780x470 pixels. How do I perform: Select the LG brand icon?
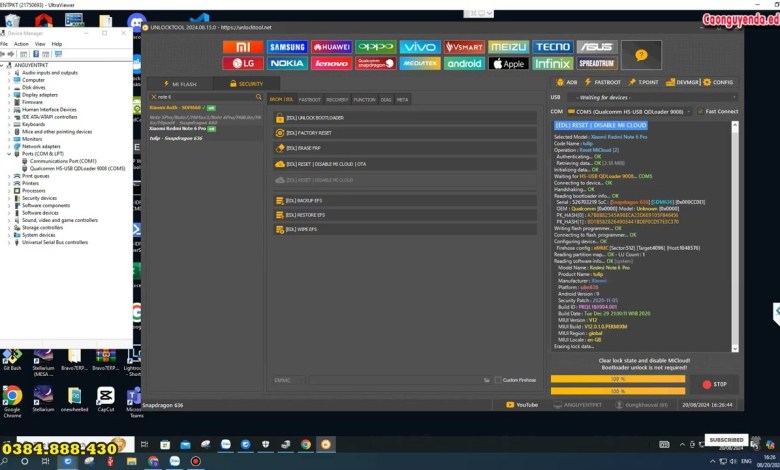[243, 63]
